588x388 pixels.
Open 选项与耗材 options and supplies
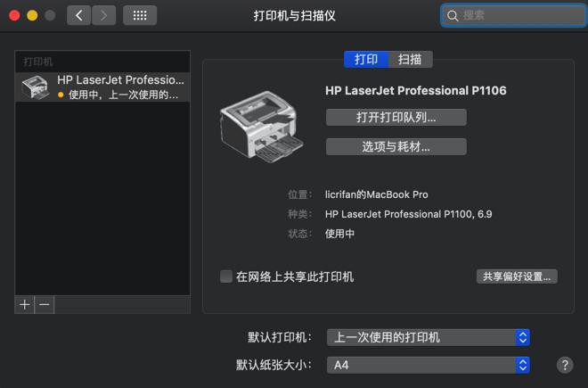396,146
